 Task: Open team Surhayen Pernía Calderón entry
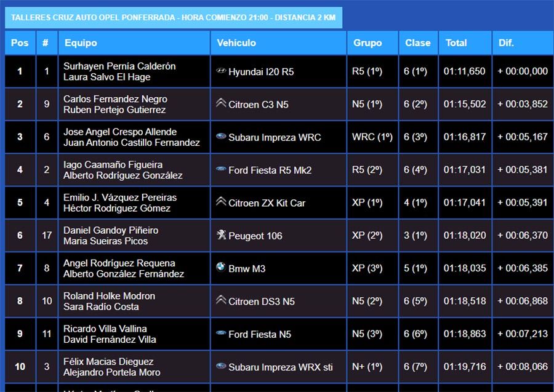(119, 66)
